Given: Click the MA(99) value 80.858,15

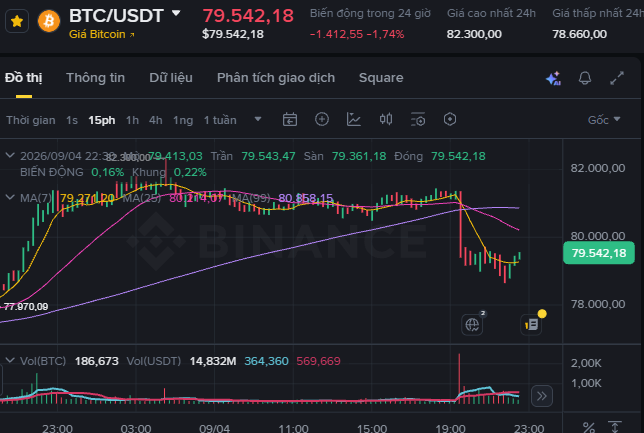Looking at the screenshot, I should (306, 198).
